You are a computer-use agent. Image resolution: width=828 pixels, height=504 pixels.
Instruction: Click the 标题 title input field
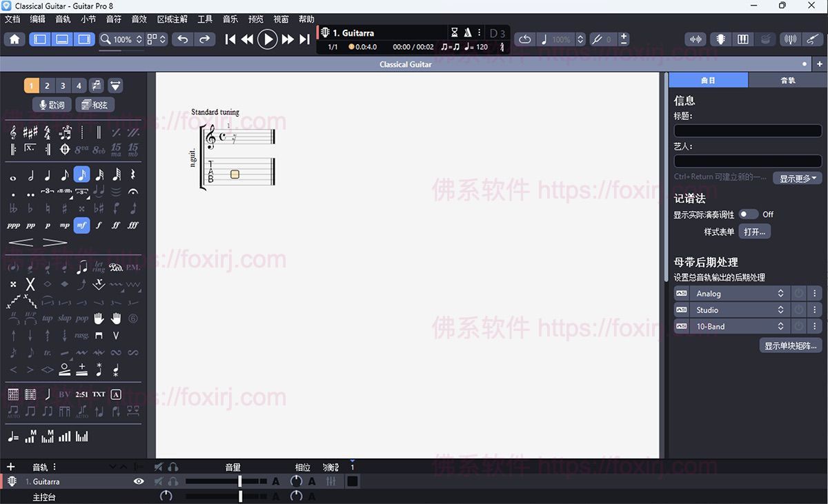point(747,130)
